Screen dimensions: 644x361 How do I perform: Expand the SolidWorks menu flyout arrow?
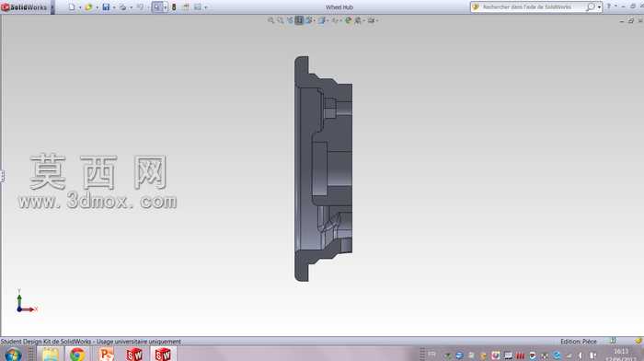[52, 7]
